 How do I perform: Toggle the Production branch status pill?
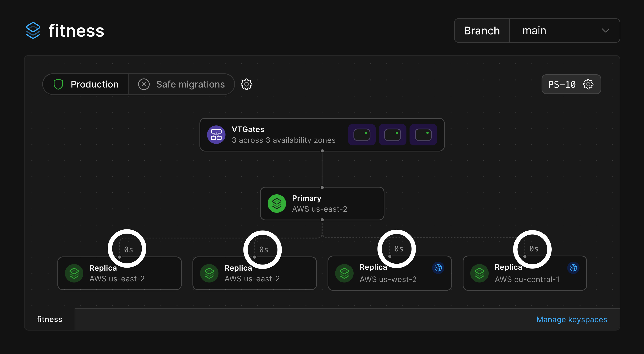(94, 84)
